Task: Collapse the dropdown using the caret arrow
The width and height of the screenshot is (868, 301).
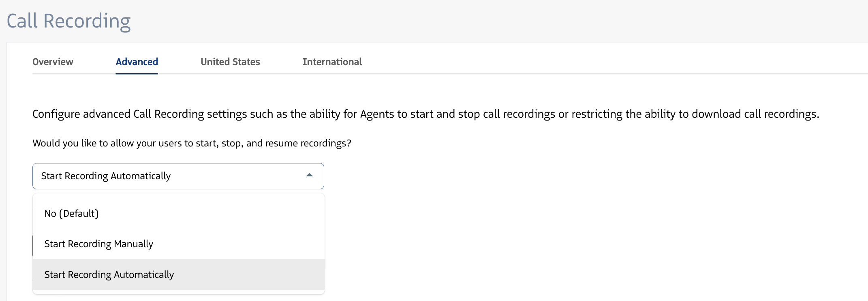Action: tap(310, 176)
